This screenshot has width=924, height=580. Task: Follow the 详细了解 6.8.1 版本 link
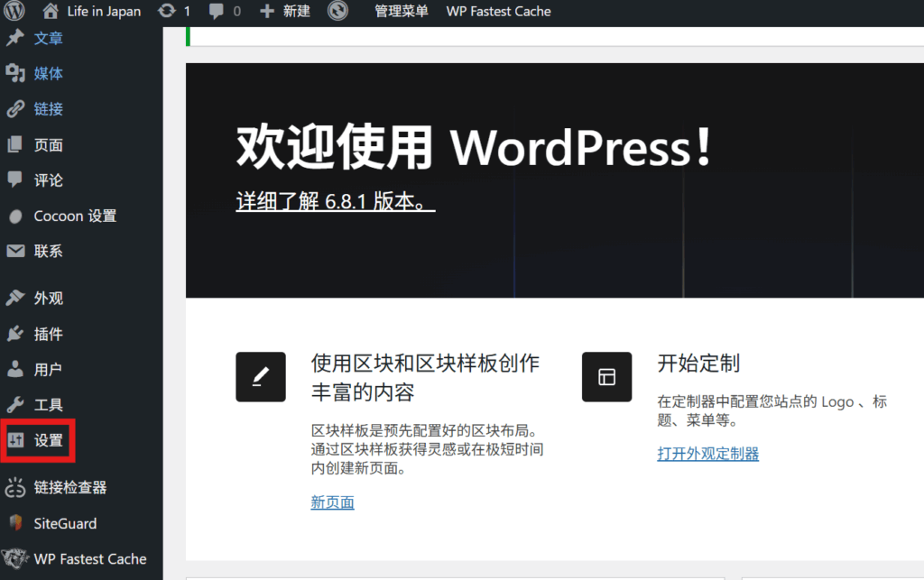tap(336, 201)
